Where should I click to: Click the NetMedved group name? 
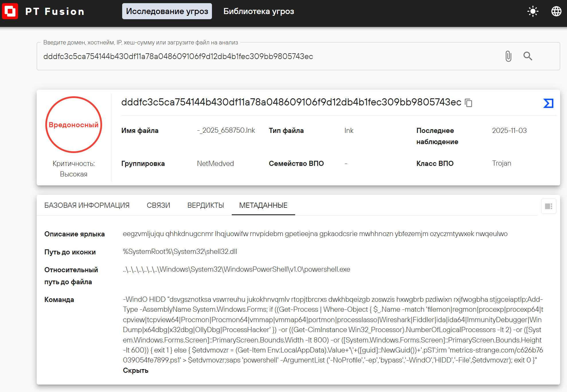click(215, 164)
